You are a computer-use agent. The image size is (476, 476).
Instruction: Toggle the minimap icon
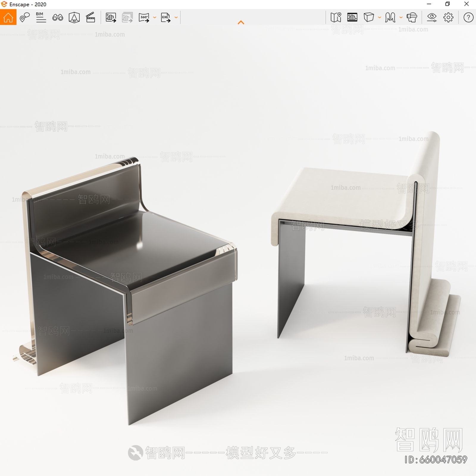[x=336, y=17]
